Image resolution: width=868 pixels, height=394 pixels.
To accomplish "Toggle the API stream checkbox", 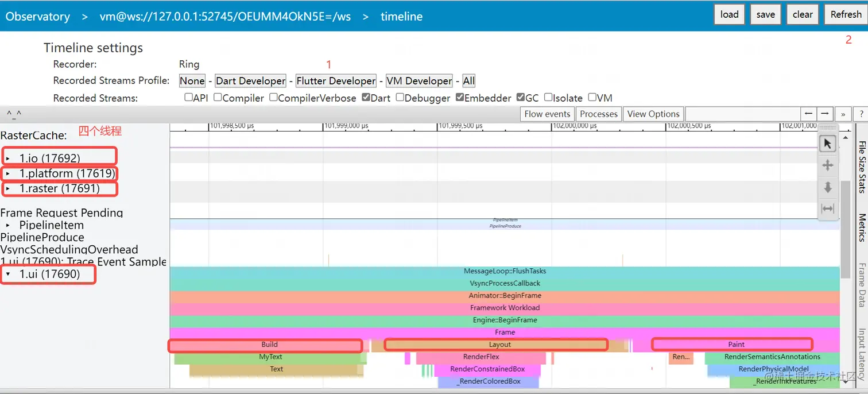I will (x=188, y=98).
